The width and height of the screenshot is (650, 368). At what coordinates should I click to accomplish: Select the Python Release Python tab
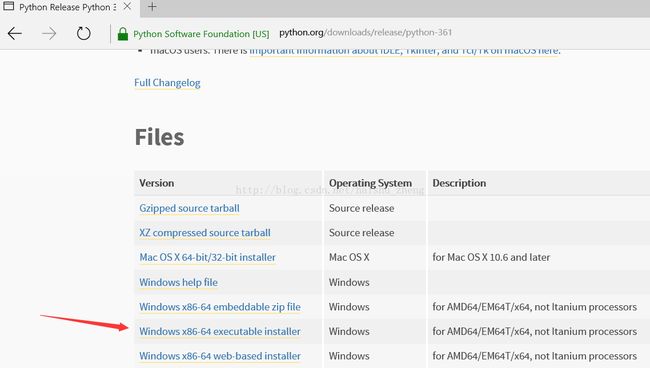[68, 7]
